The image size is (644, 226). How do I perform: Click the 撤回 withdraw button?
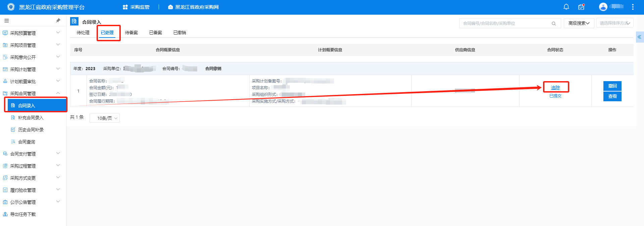(x=612, y=86)
